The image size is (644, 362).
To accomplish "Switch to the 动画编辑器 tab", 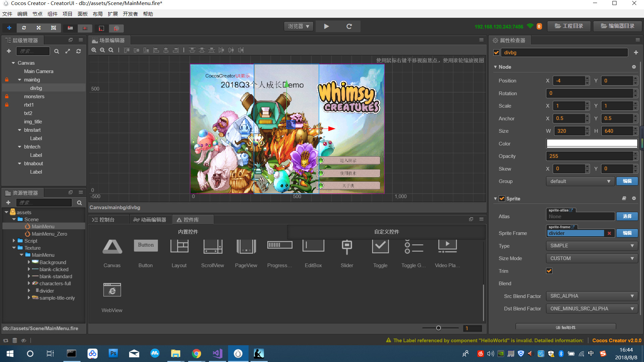I will click(x=150, y=220).
